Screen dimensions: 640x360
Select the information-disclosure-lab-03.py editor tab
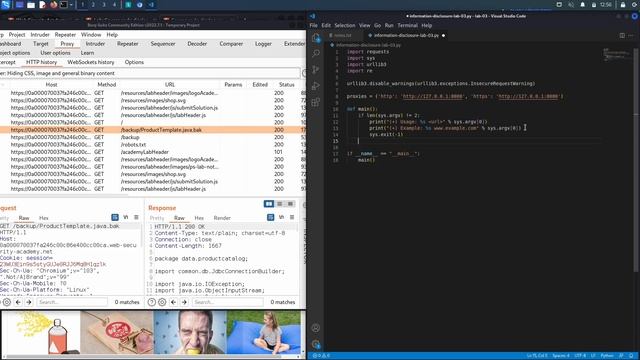coord(406,36)
